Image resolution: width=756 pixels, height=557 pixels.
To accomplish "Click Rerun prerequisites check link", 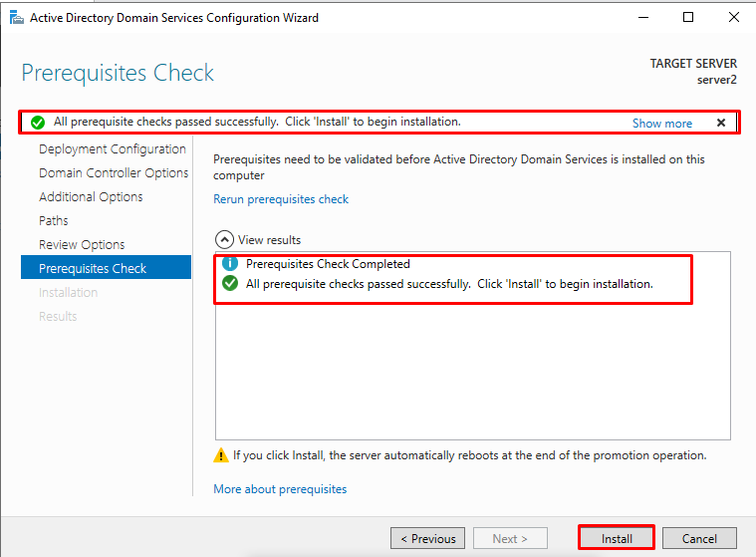I will (281, 199).
